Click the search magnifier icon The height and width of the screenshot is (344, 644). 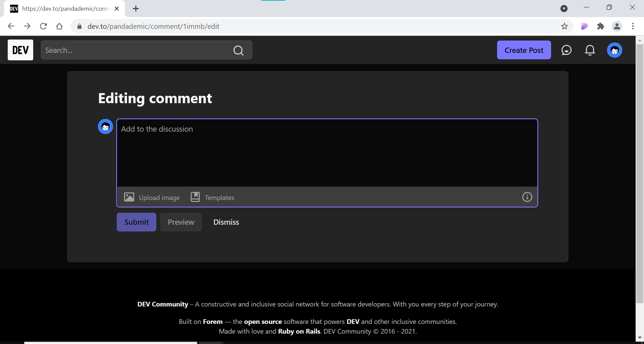(x=238, y=50)
